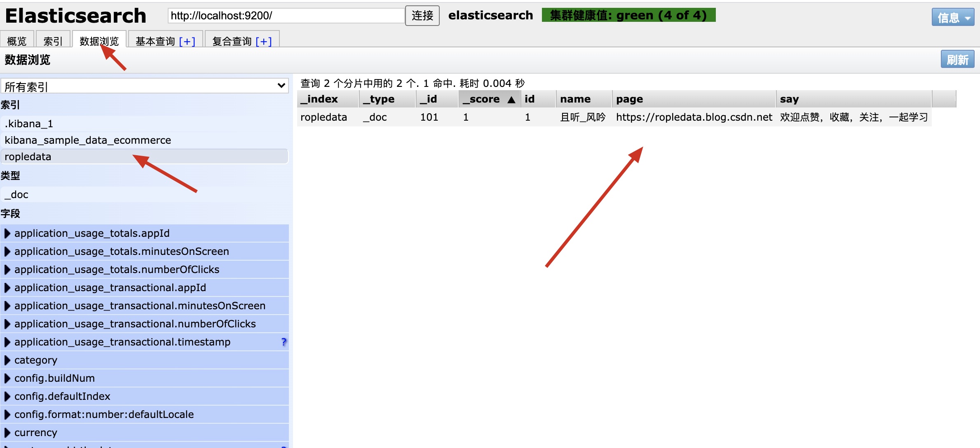Open the 基本查询 tab
This screenshot has height=448, width=980.
click(x=156, y=41)
